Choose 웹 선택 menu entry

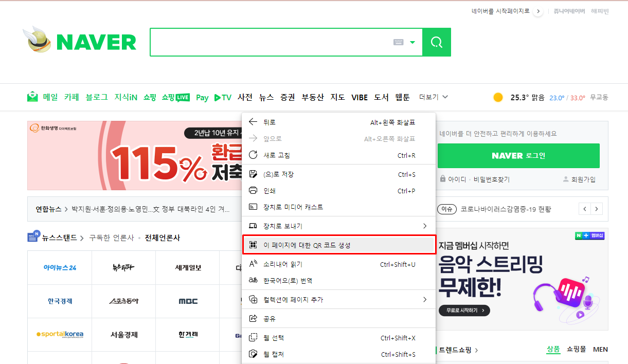(x=339, y=338)
